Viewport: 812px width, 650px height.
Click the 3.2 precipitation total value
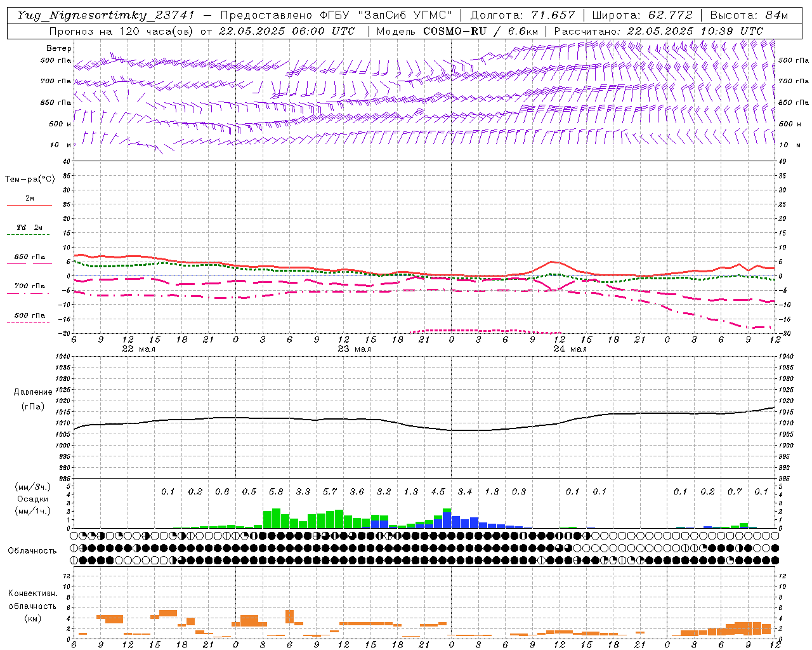384,492
